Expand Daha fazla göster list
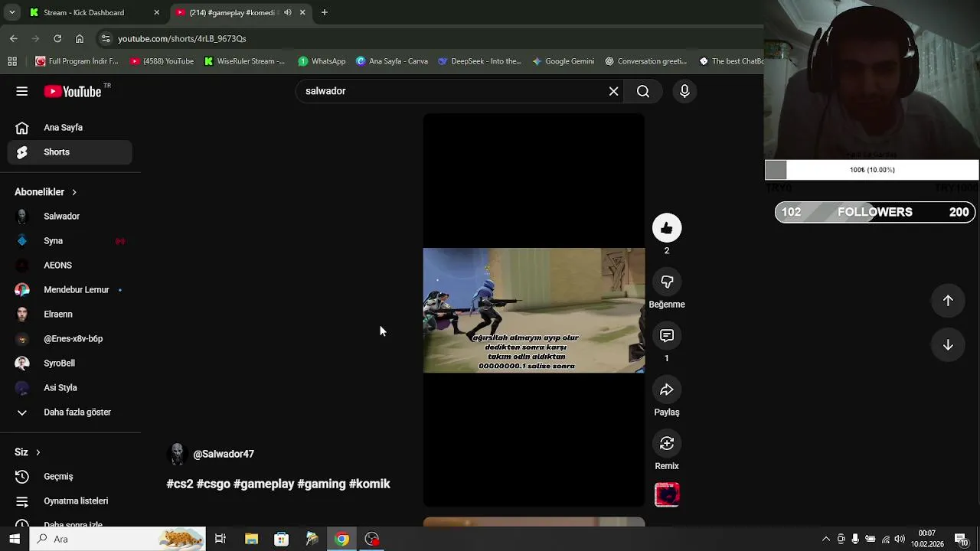 coord(70,412)
